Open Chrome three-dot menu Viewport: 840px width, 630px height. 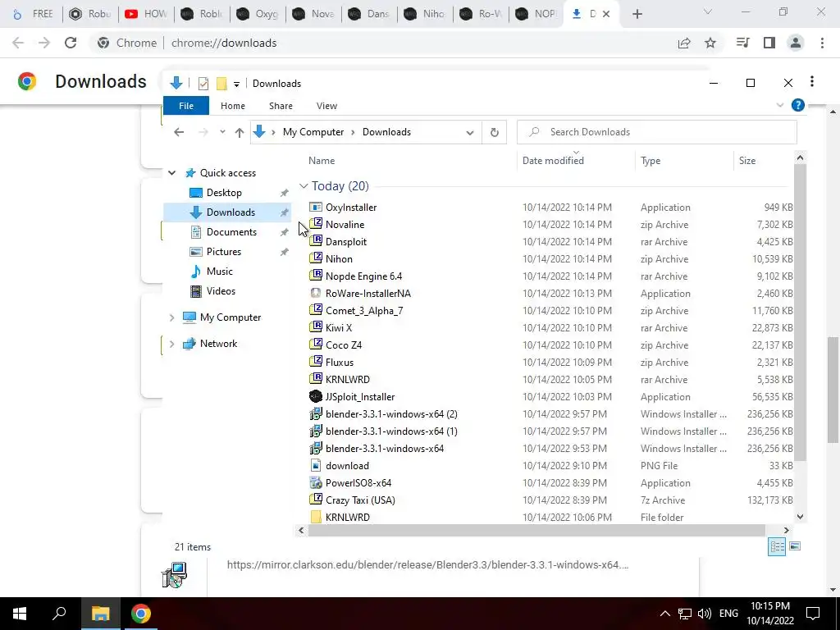point(822,43)
